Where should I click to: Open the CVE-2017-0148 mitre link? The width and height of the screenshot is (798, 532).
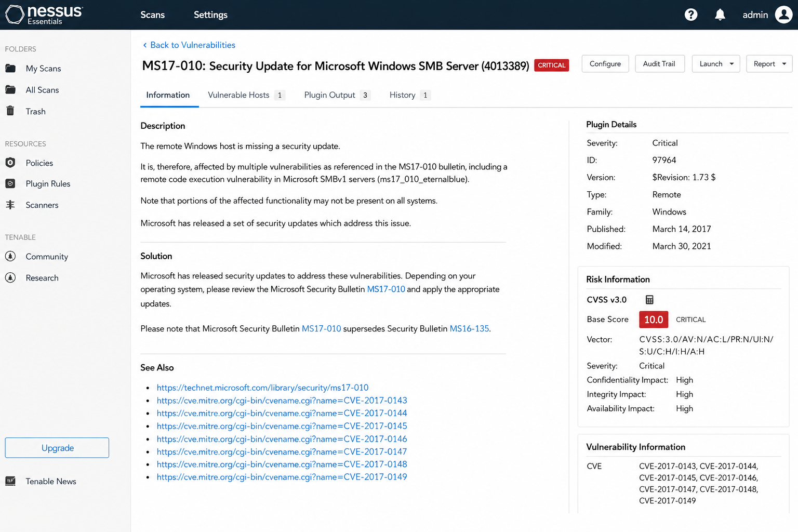click(x=282, y=464)
